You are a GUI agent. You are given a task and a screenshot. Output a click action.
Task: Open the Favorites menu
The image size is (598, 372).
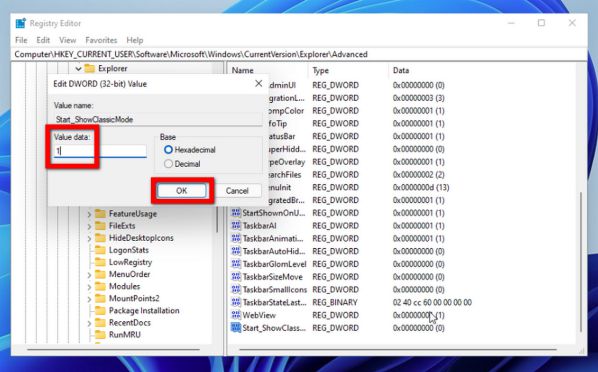pos(101,40)
